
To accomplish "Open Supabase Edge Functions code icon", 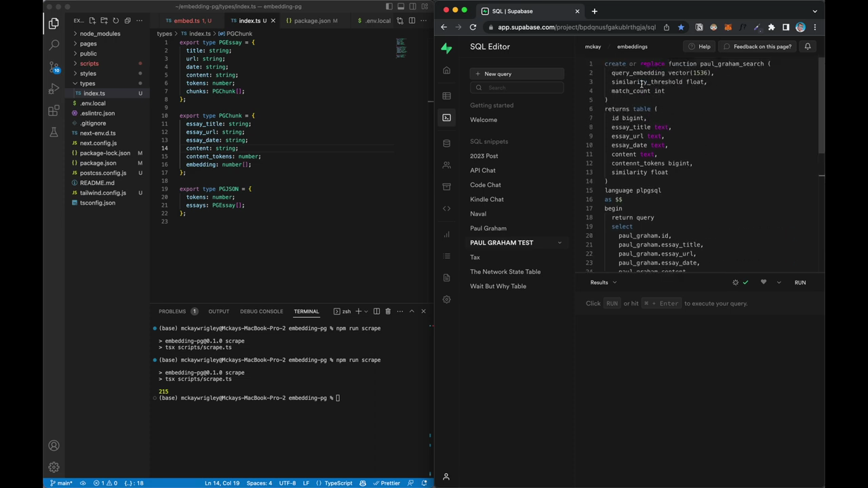I will 446,208.
